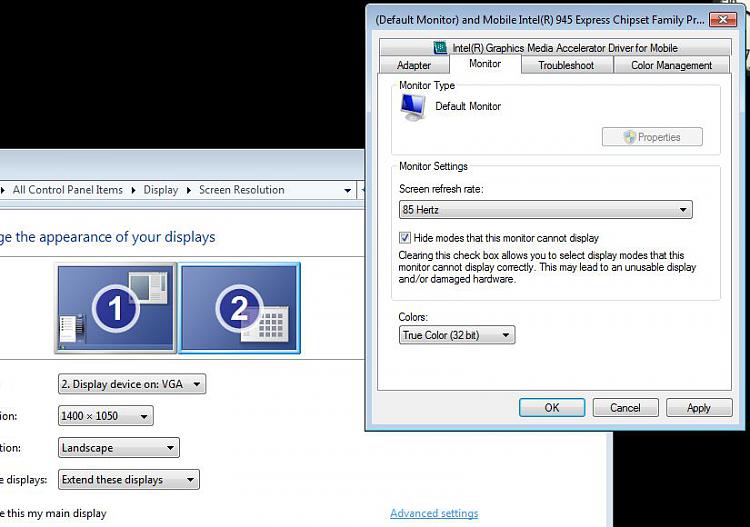The image size is (750, 527).
Task: Open the Landscape orientation dropdown
Action: (x=119, y=448)
